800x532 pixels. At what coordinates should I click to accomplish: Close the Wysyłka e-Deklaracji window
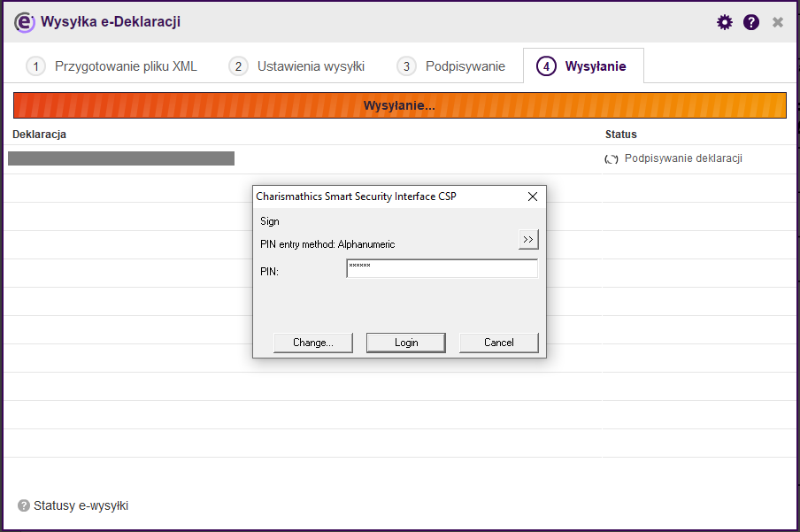[778, 22]
